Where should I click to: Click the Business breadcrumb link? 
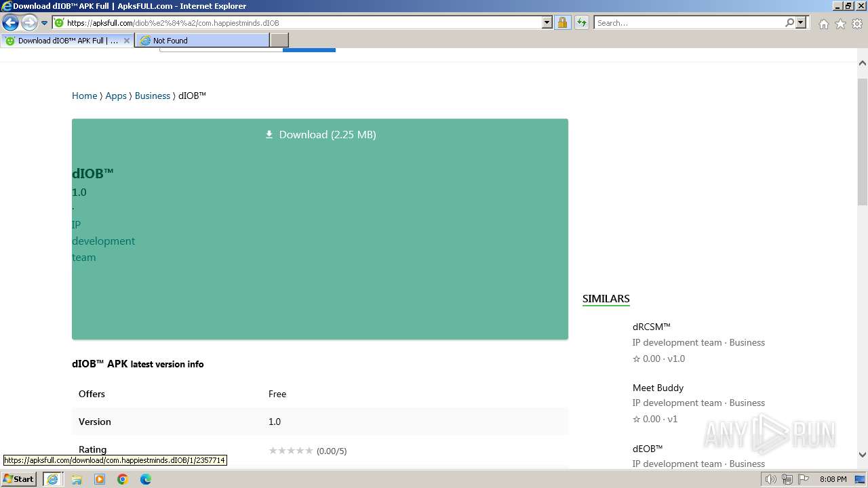tap(153, 96)
